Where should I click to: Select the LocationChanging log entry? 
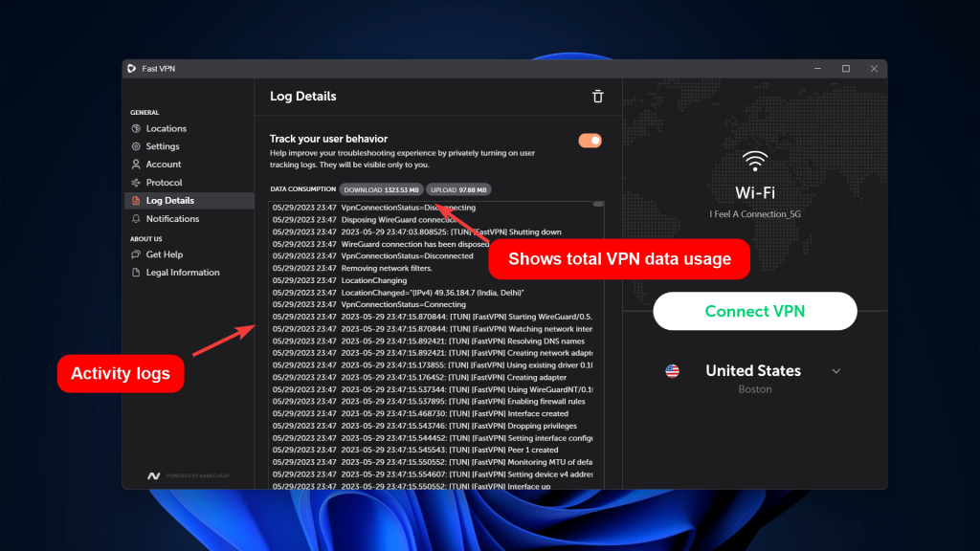pos(373,280)
